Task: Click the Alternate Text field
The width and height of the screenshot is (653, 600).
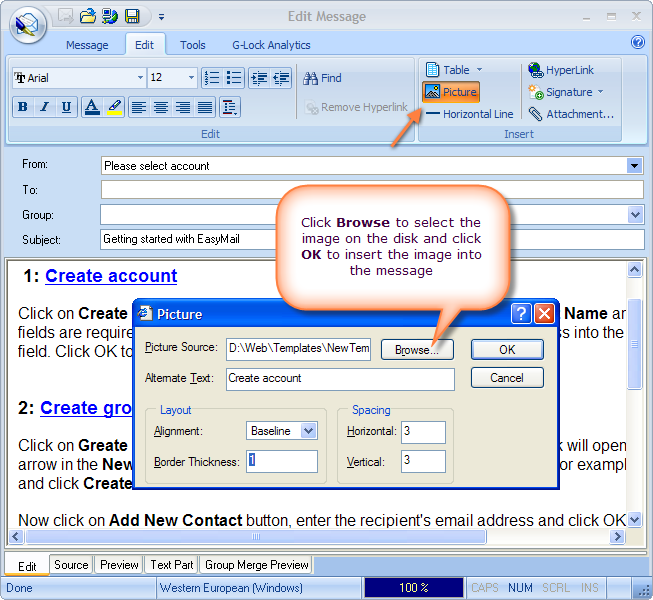Action: click(340, 379)
